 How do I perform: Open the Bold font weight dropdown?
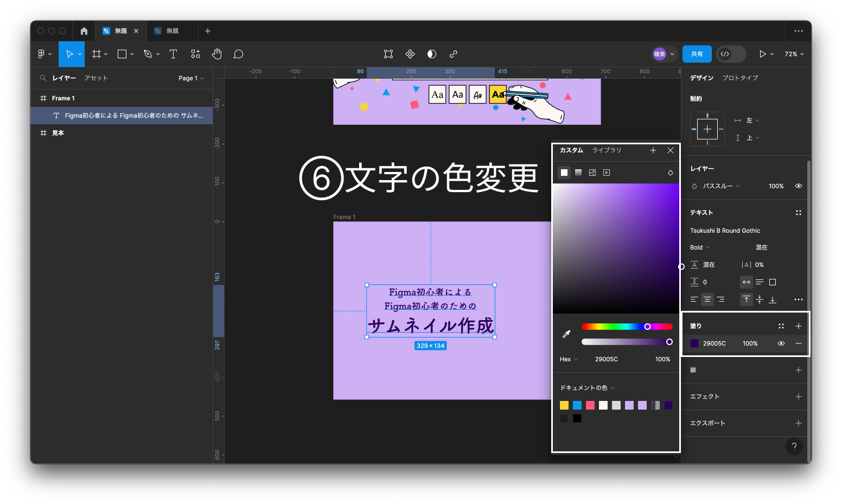coord(700,247)
